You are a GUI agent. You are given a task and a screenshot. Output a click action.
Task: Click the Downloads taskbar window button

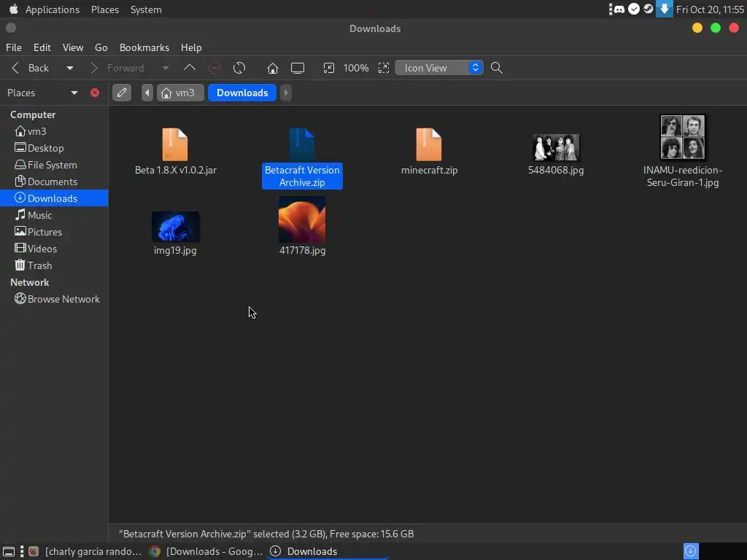[328, 551]
